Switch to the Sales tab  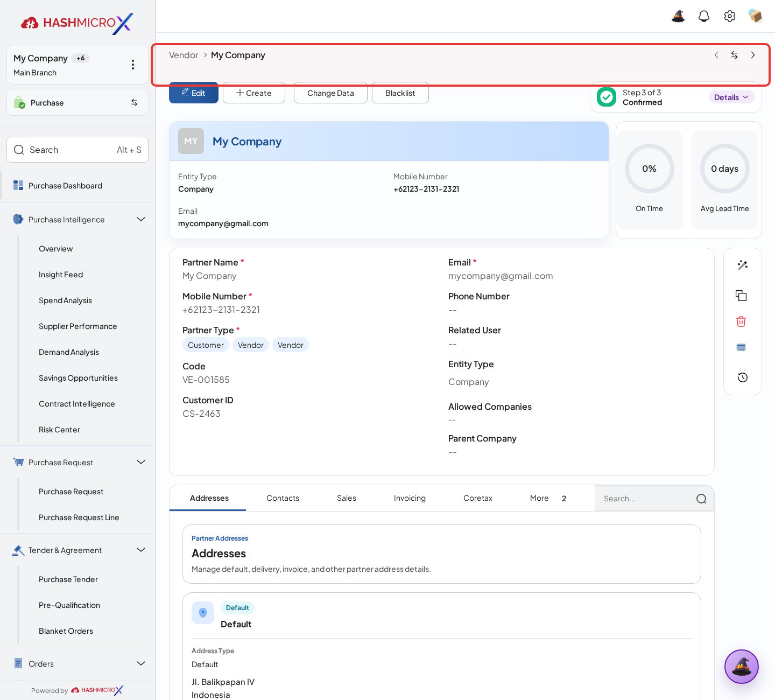tap(347, 498)
